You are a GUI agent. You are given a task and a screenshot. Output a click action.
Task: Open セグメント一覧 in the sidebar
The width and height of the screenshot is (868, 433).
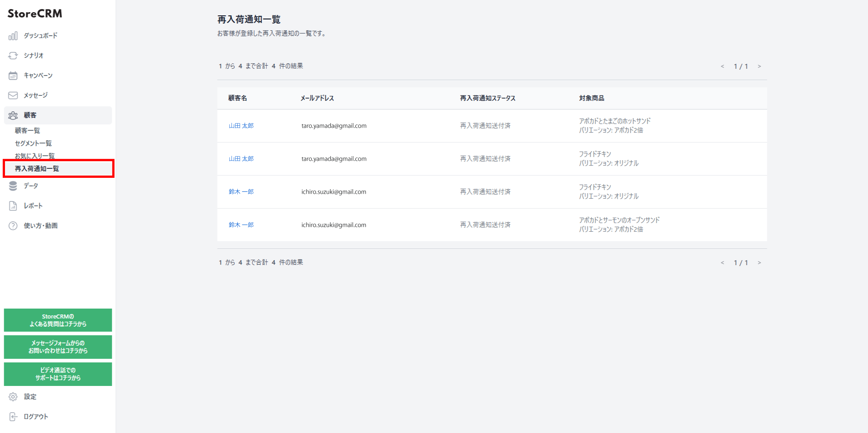(33, 143)
